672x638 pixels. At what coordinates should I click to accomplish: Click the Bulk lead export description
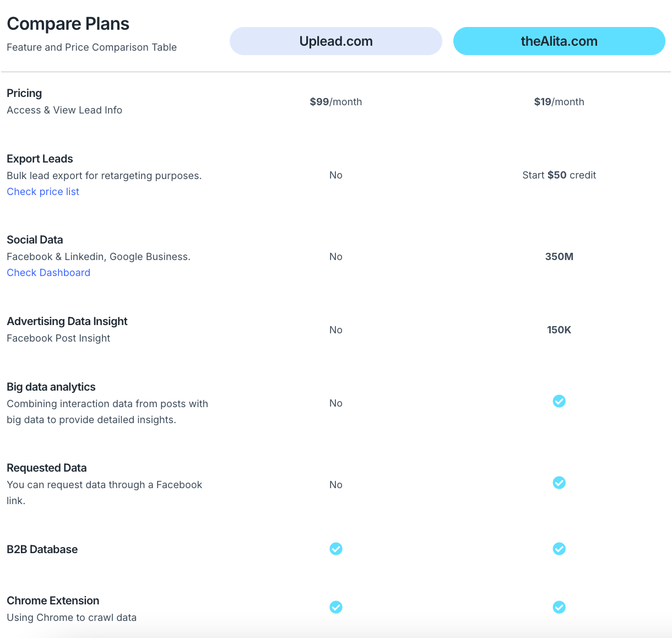coord(104,176)
